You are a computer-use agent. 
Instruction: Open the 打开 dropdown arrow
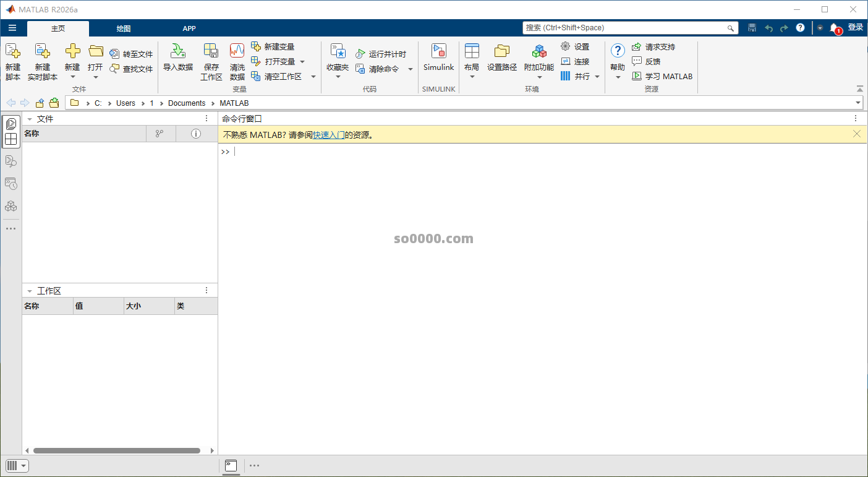coord(96,77)
